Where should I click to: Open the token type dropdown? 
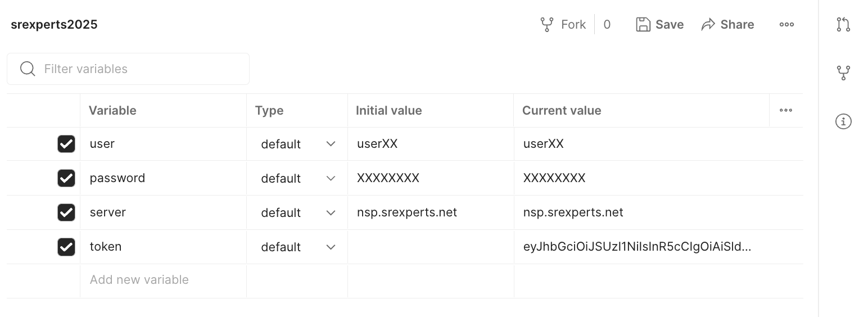[331, 247]
